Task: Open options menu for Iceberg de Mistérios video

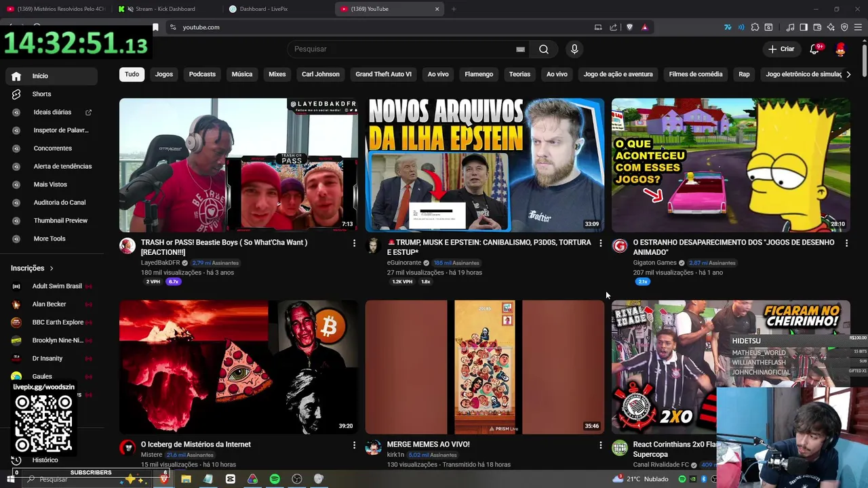Action: (x=354, y=445)
